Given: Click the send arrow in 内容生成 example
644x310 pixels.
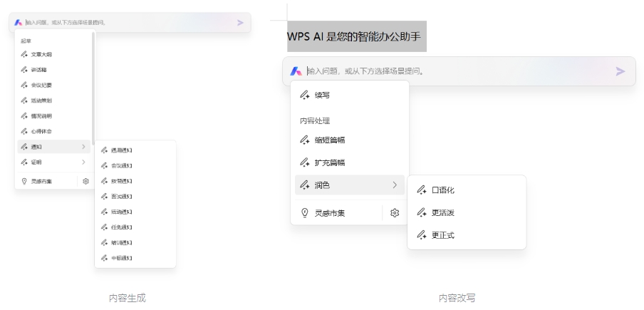Looking at the screenshot, I should pos(240,23).
